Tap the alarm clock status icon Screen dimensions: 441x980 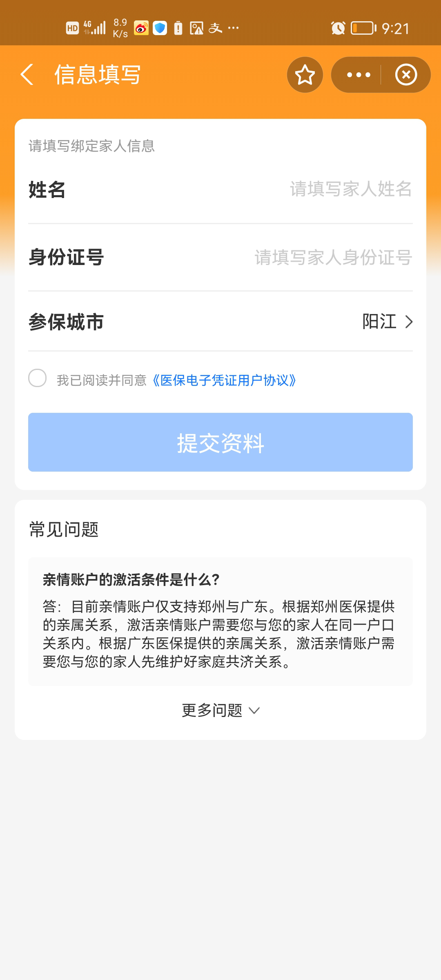(x=338, y=28)
